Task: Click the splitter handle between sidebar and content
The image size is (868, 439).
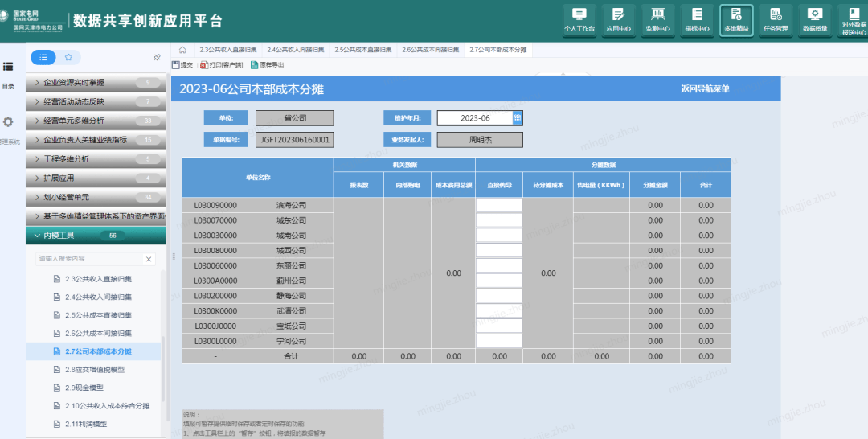Action: [174, 256]
